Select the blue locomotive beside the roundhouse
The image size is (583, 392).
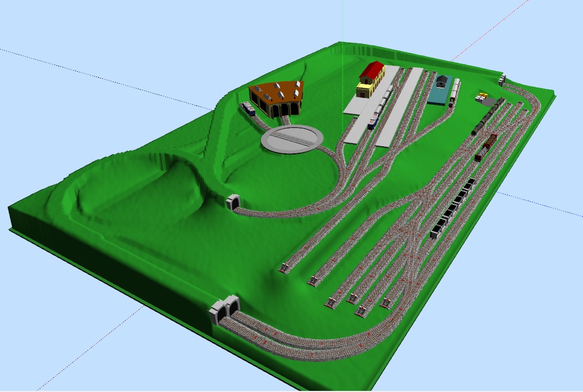click(x=249, y=109)
